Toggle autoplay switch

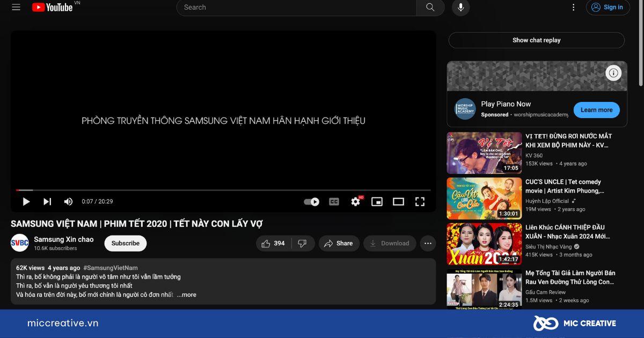click(x=312, y=202)
